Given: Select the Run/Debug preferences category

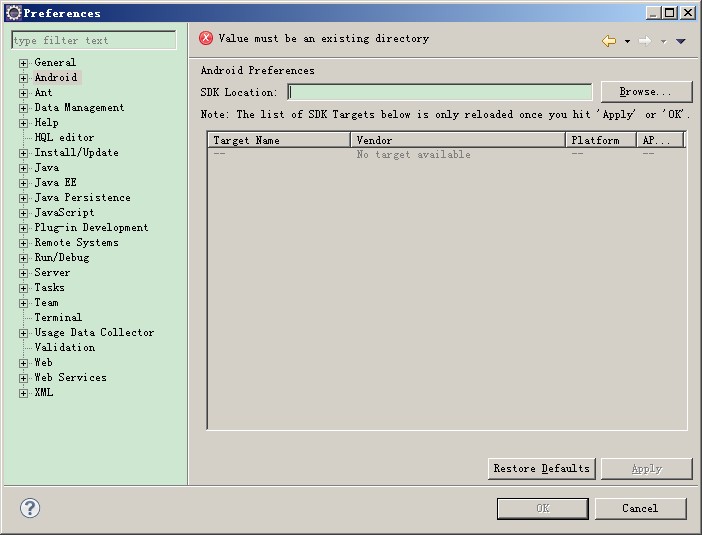Looking at the screenshot, I should point(62,257).
